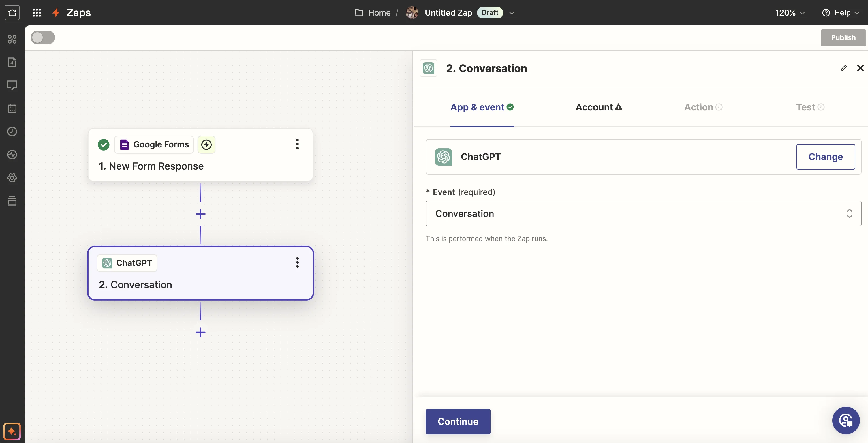Expand the Untitled Zap Draft chevron
This screenshot has height=443, width=868.
512,13
